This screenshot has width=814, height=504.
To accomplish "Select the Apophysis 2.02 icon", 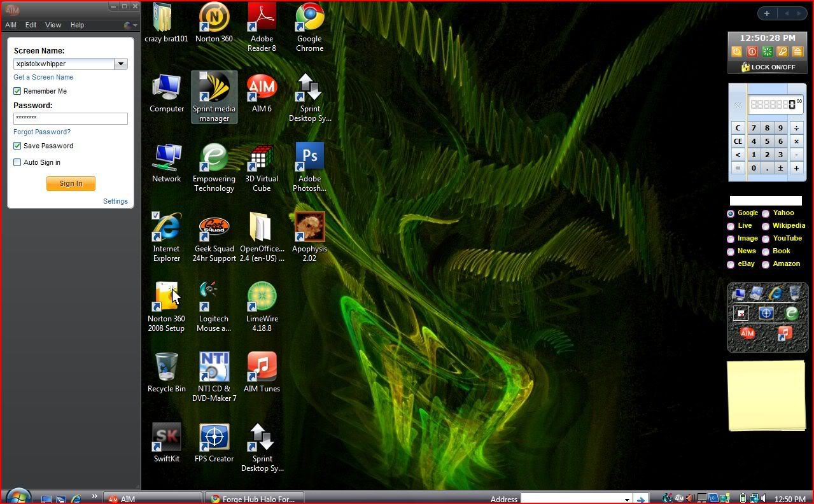I will coord(310,237).
